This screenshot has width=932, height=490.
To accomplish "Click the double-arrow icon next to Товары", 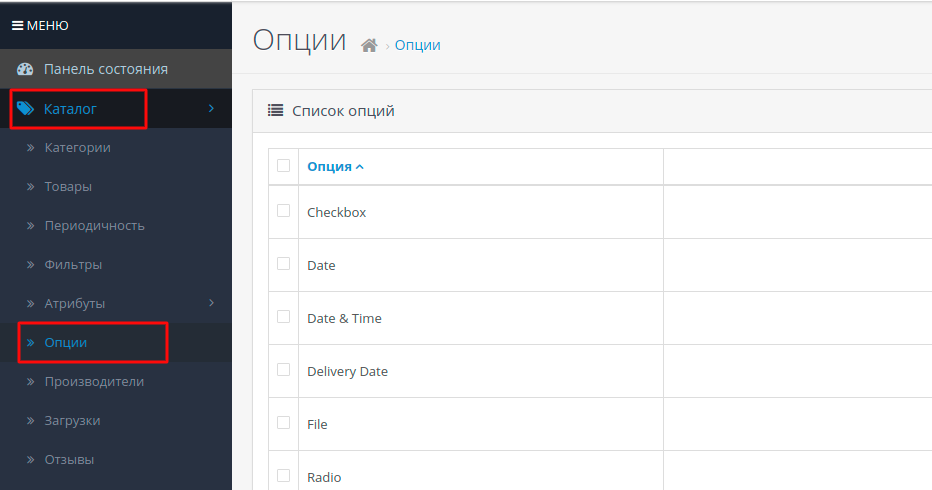I will 31,187.
